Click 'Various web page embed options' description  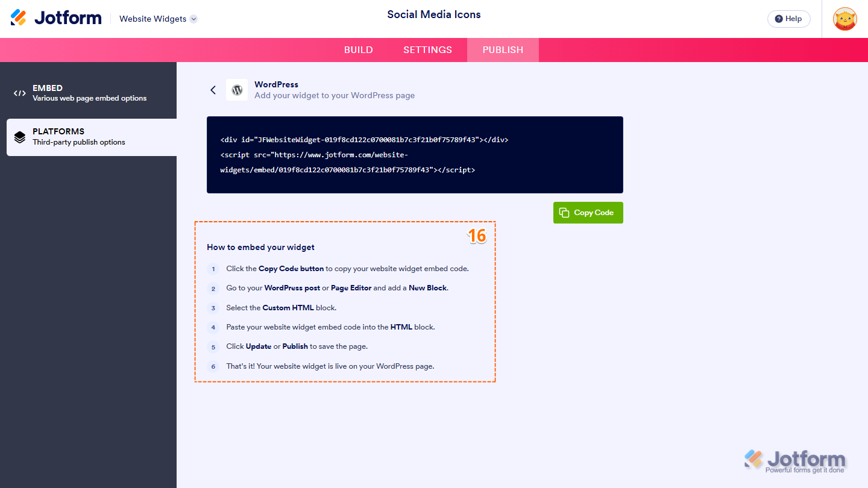tap(89, 98)
